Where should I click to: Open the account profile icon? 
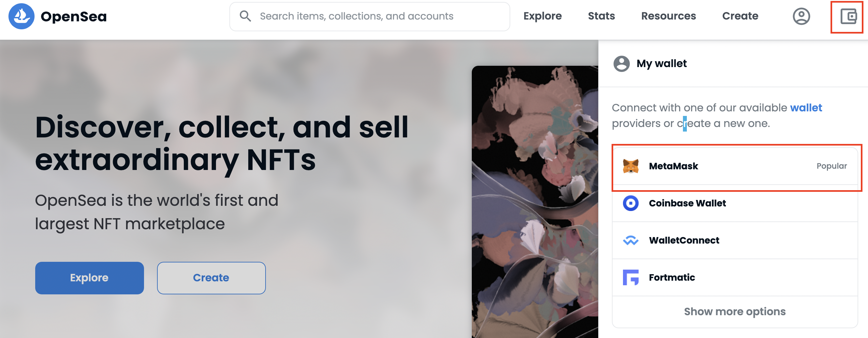(801, 16)
